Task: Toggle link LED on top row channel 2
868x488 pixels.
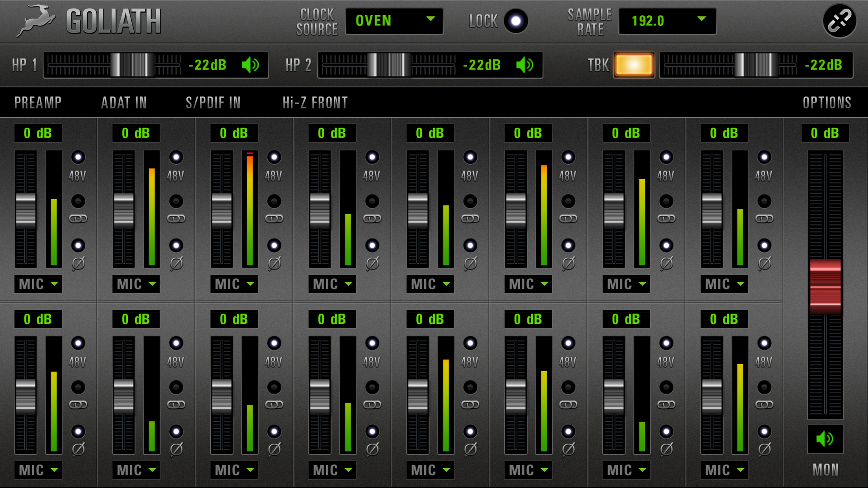Action: (x=176, y=202)
